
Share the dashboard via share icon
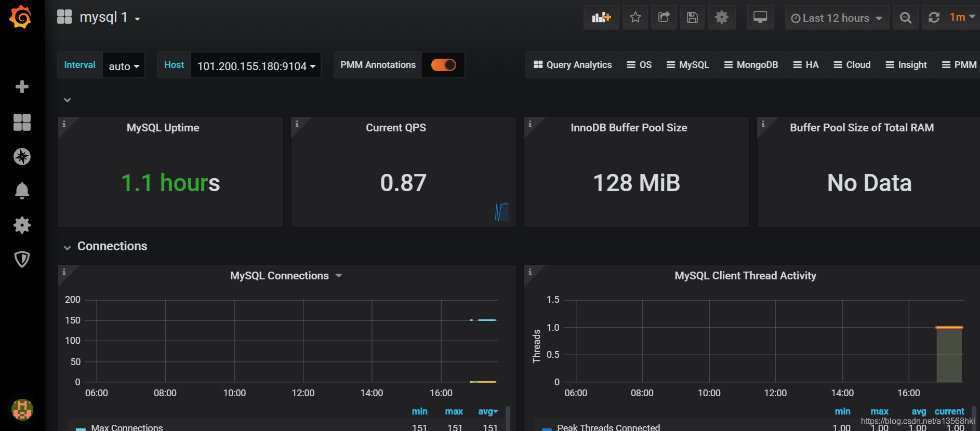click(x=664, y=18)
